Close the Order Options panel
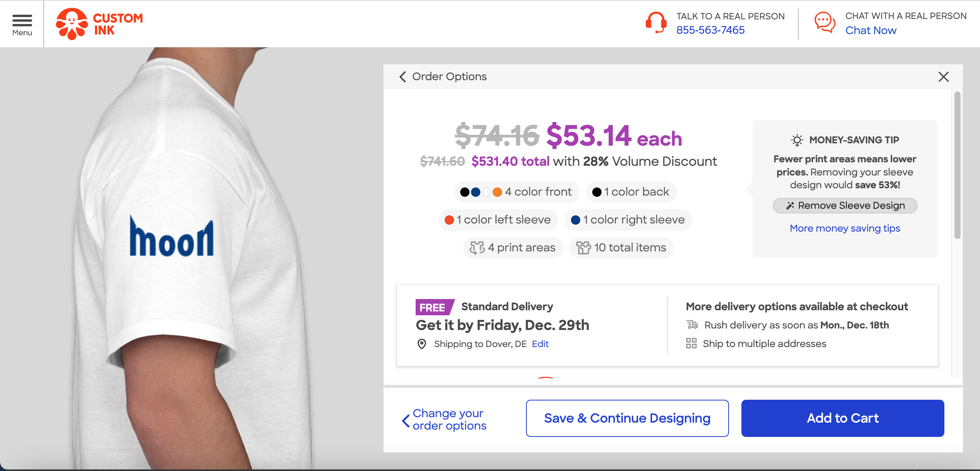 click(944, 77)
